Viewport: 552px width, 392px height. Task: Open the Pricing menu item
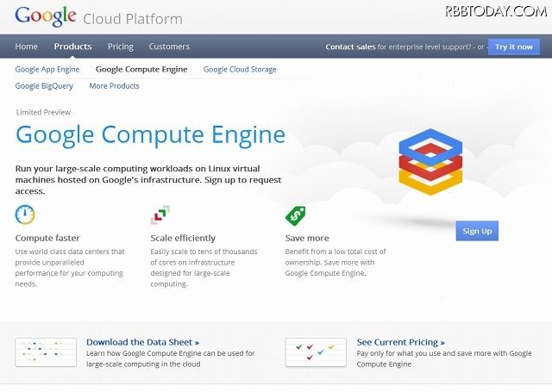click(x=121, y=47)
